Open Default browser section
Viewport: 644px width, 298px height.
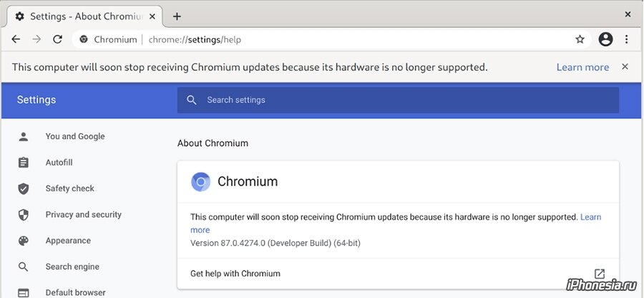(x=76, y=293)
